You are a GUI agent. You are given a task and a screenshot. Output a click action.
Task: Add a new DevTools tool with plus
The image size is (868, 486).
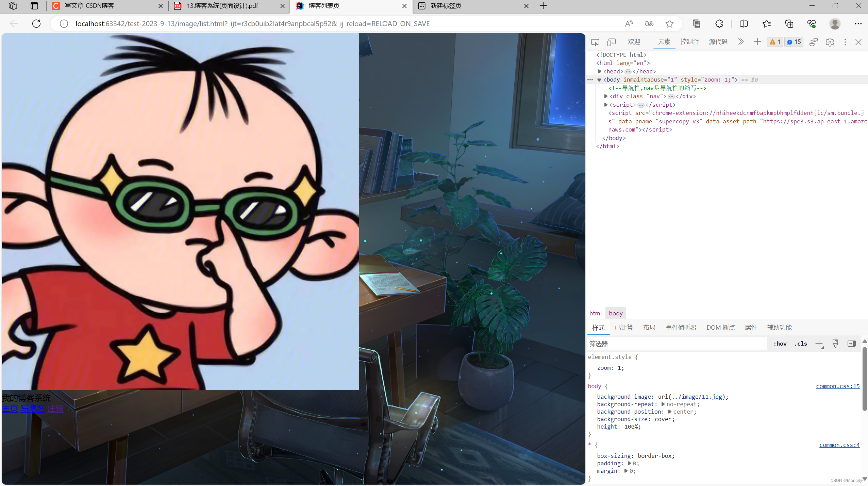point(757,42)
